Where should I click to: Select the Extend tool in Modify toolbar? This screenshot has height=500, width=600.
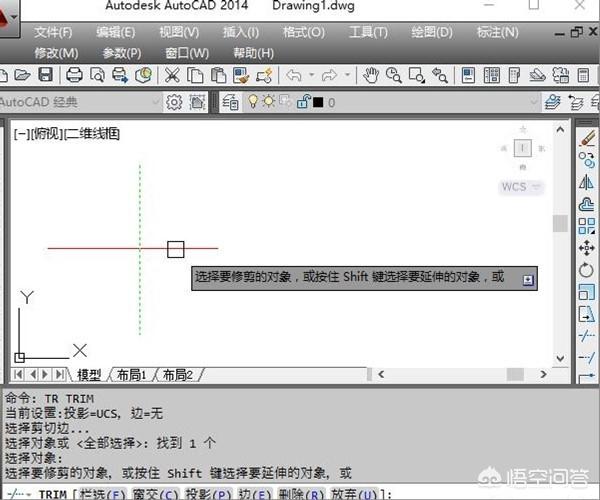[587, 358]
